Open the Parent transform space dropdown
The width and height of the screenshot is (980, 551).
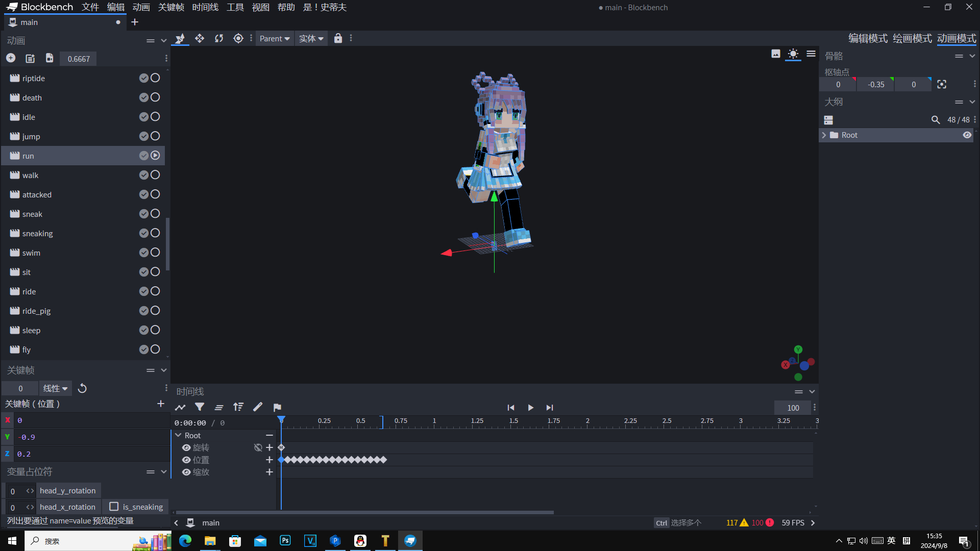275,38
